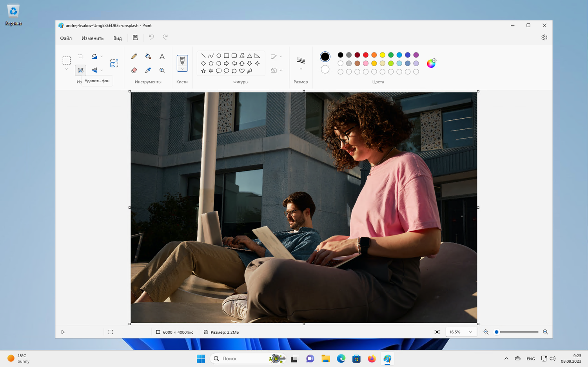Image resolution: width=588 pixels, height=367 pixels.
Task: Open the Корзина recycle bin on desktop
Action: point(13,15)
